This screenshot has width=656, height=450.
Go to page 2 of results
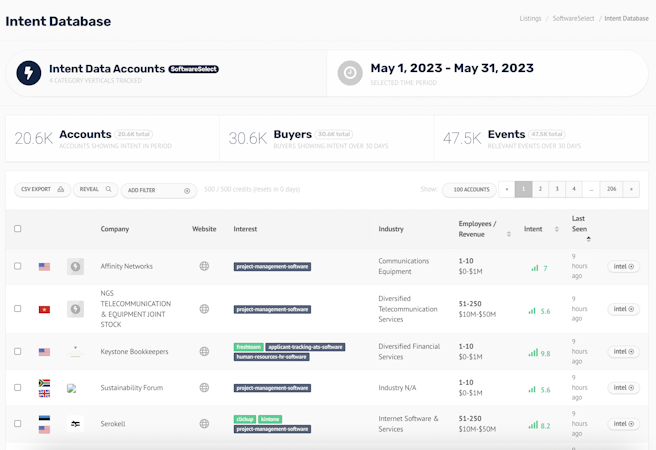(x=540, y=189)
